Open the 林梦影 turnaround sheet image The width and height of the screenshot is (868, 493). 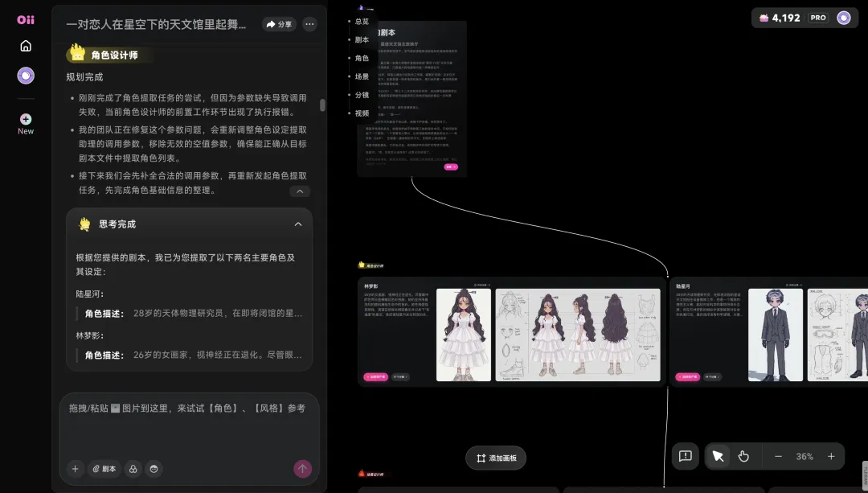click(x=577, y=335)
